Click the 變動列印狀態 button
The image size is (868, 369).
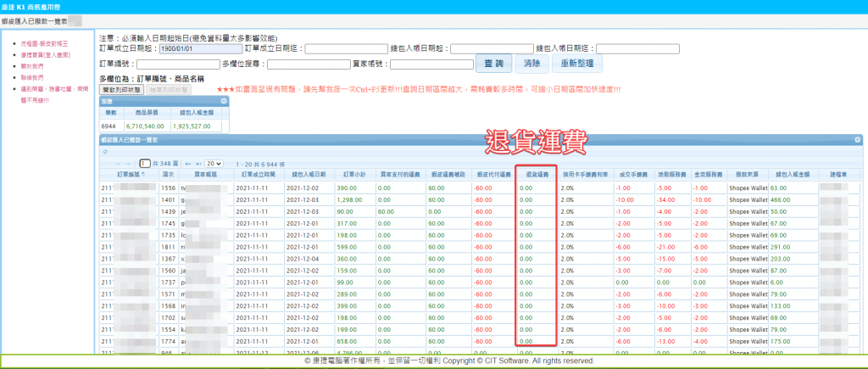tap(122, 88)
